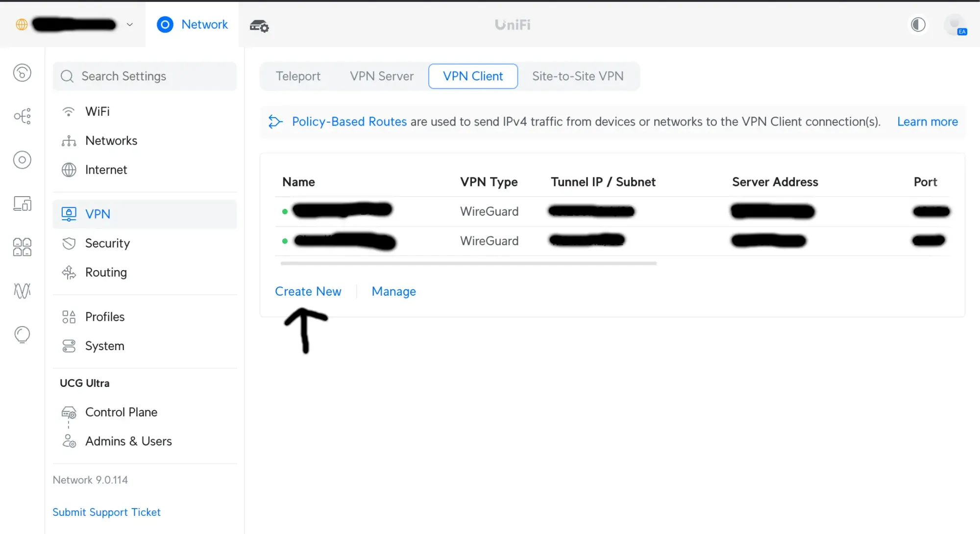Click the Network application icon

coord(165,25)
